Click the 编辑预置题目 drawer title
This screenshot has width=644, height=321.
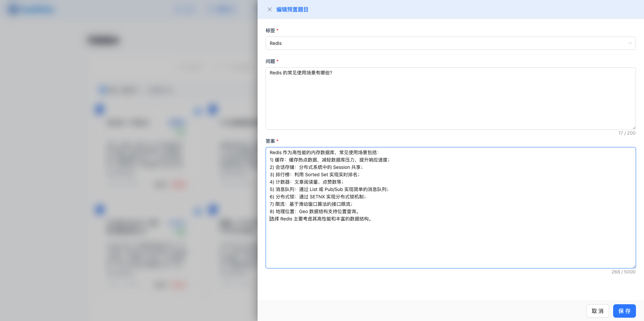point(292,9)
